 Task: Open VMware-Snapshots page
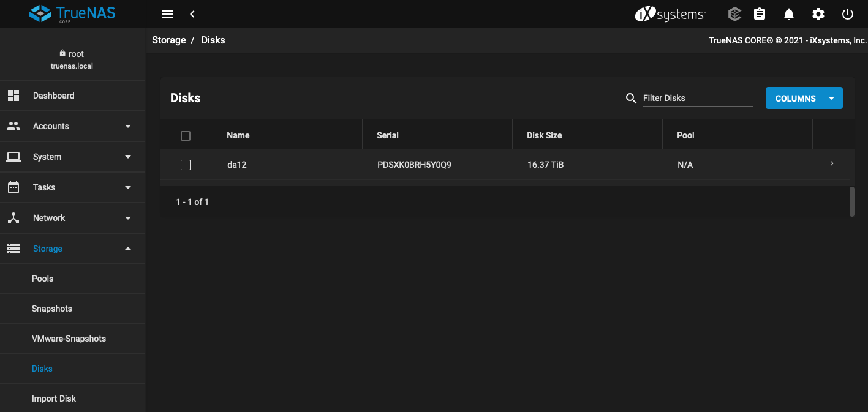(x=72, y=339)
